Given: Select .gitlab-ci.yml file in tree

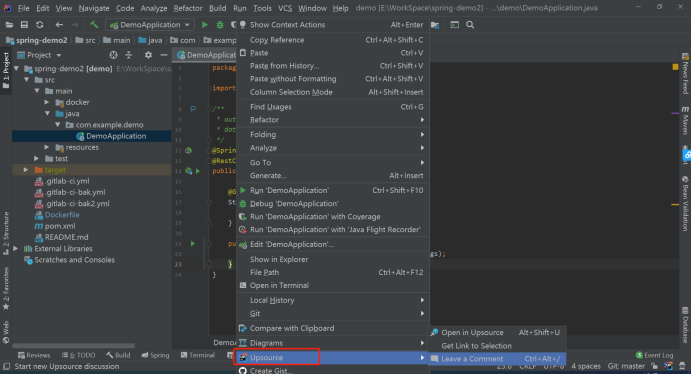Looking at the screenshot, I should 67,181.
